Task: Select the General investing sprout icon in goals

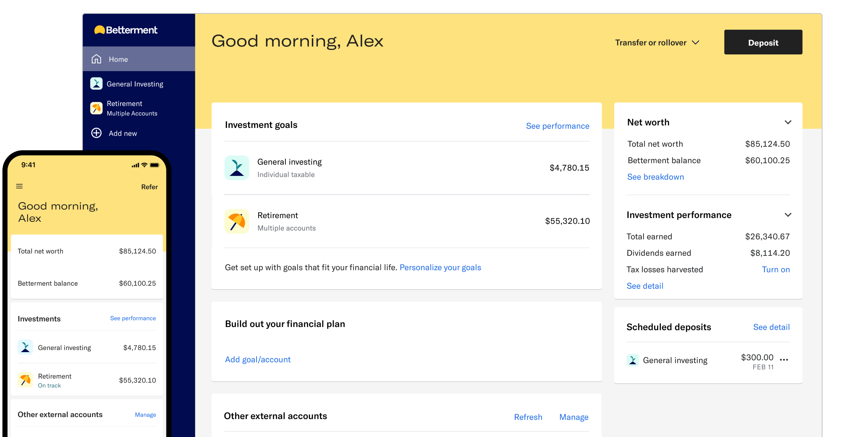Action: point(237,167)
